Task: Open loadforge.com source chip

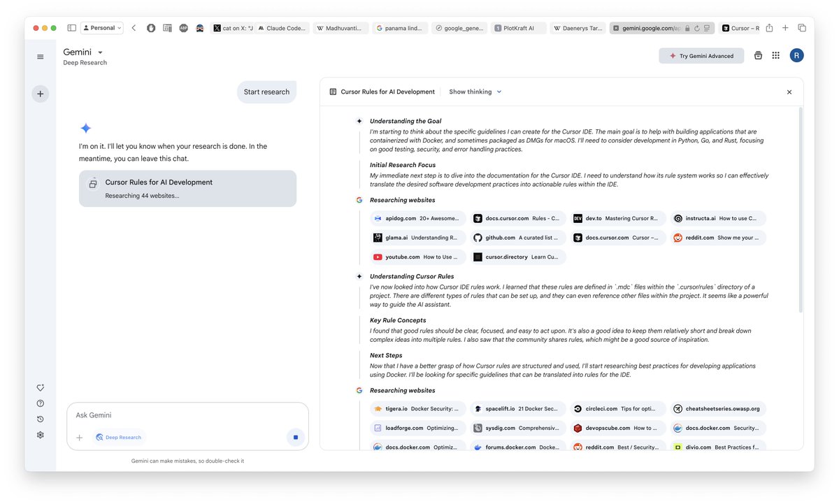Action: (x=417, y=428)
